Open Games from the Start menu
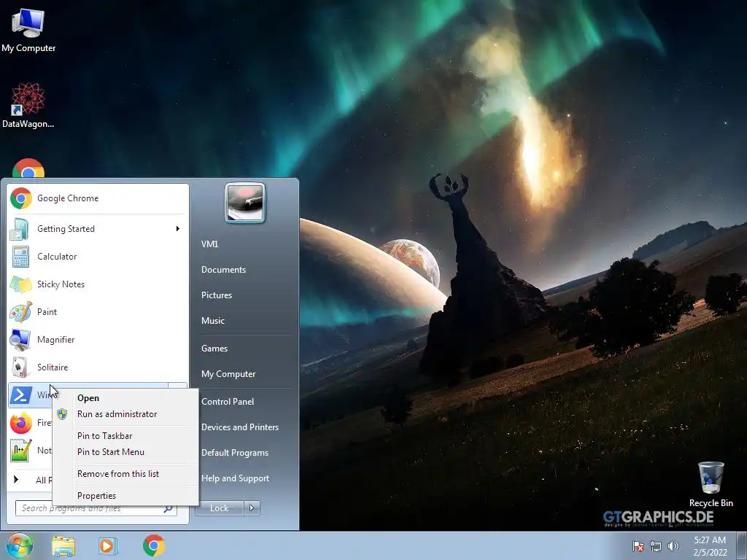Viewport: 747px width, 560px height. click(214, 349)
